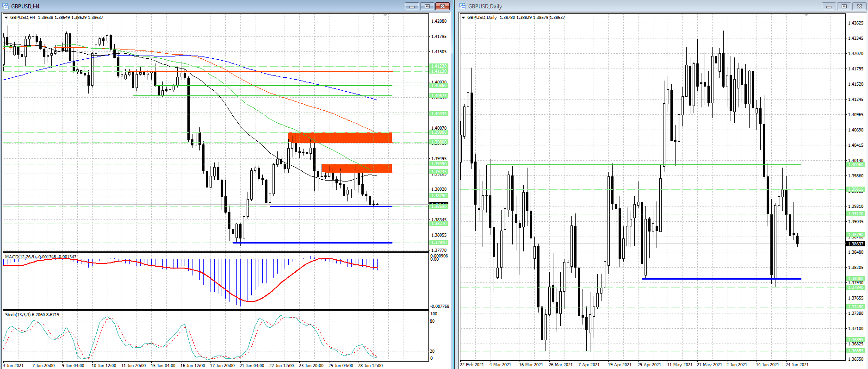The height and width of the screenshot is (369, 868).
Task: Click the '28 Jun 12:00' label on H4 time axis
Action: pyautogui.click(x=370, y=365)
